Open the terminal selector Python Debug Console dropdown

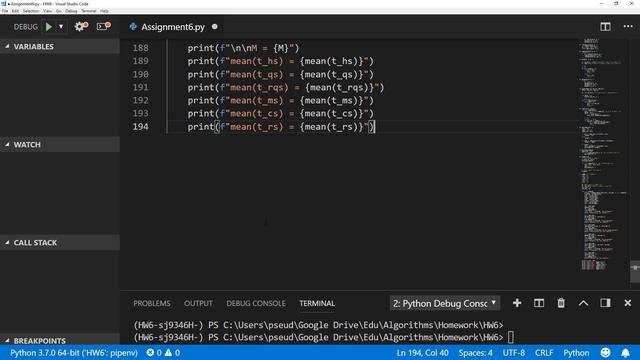[444, 303]
